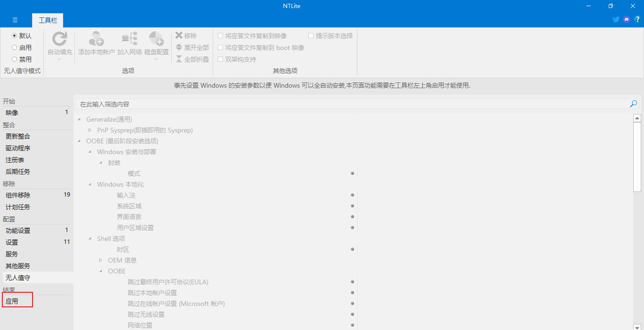This screenshot has width=644, height=330.
Task: Click the search magnifier icon
Action: (x=634, y=104)
